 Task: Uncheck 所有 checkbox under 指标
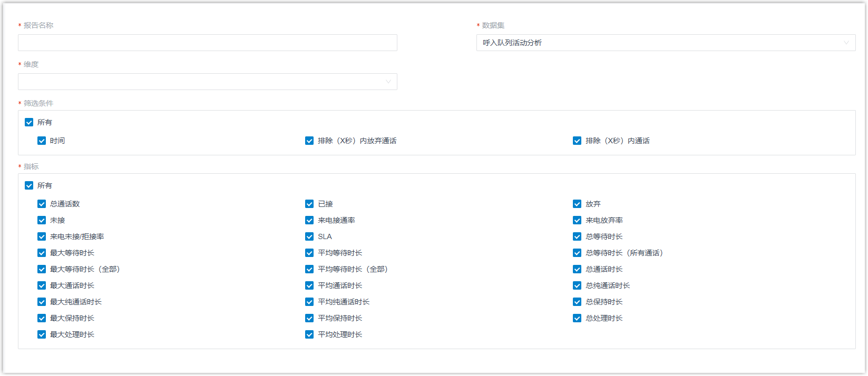29,185
